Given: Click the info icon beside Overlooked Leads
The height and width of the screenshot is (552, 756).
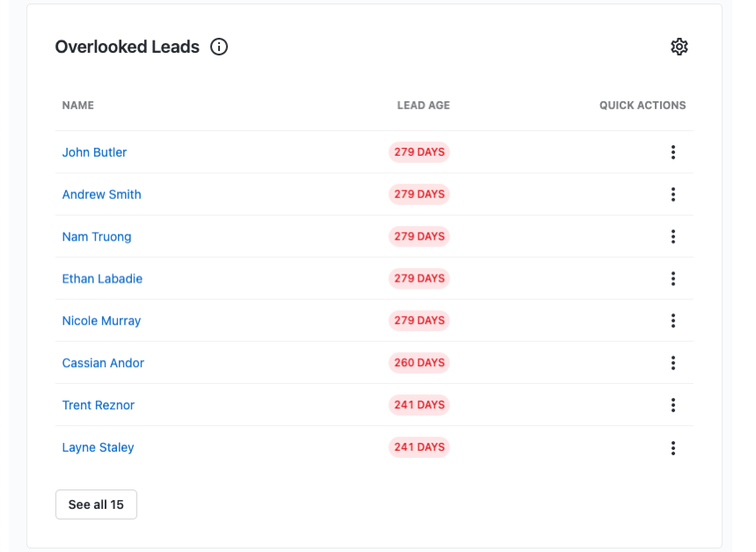Looking at the screenshot, I should click(219, 47).
